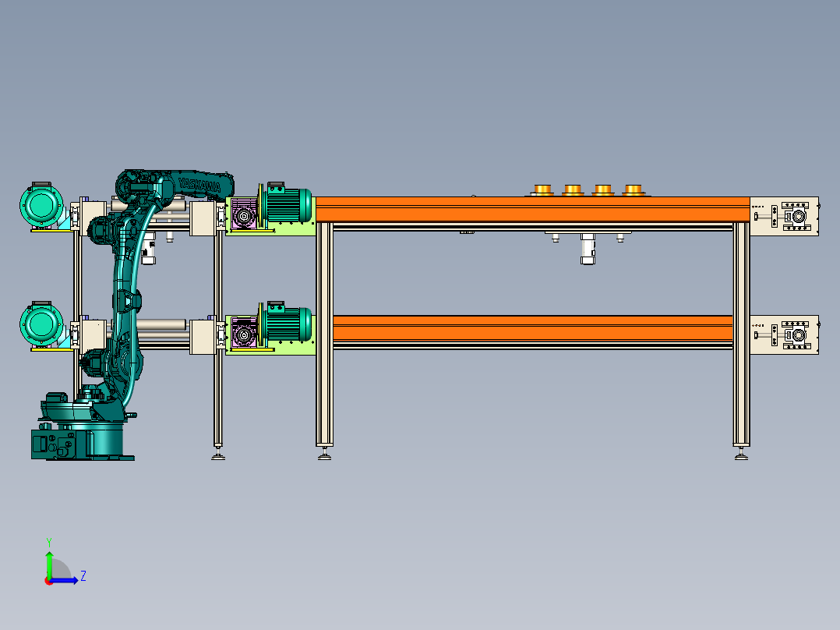Click the lower purple worm gearbox

244,334
